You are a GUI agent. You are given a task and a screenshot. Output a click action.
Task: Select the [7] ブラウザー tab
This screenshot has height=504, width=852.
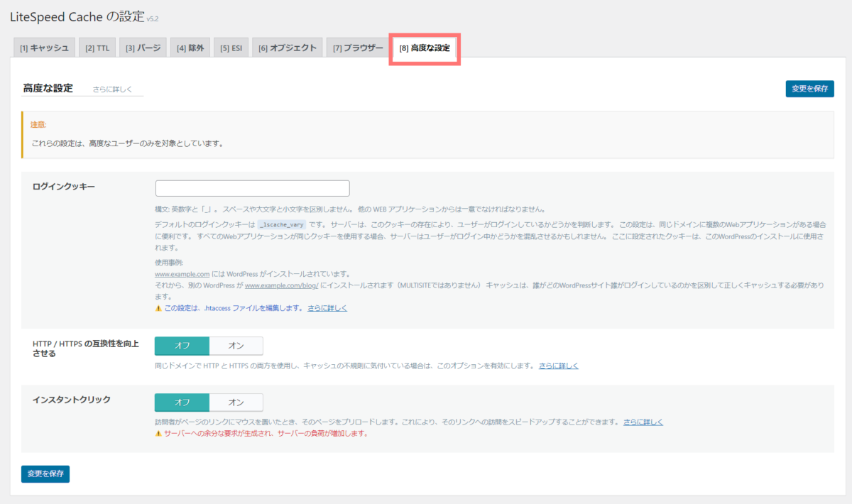pos(357,47)
